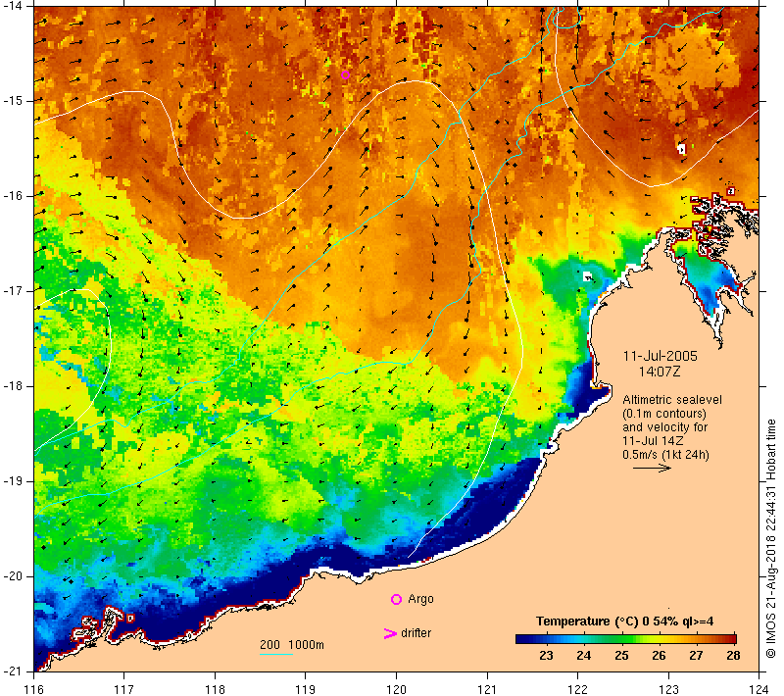
Task: Click the '24' temperature scale value
Action: [583, 656]
